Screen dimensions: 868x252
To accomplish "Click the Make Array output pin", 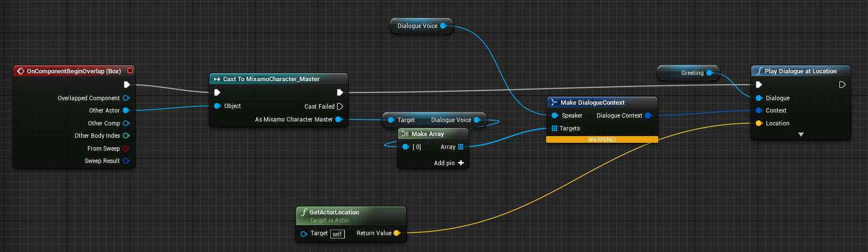I will [460, 147].
